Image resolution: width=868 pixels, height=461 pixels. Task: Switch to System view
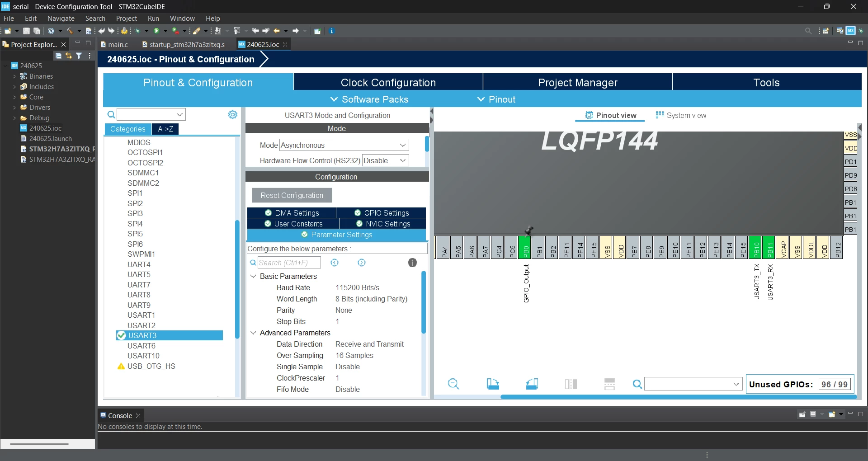681,115
